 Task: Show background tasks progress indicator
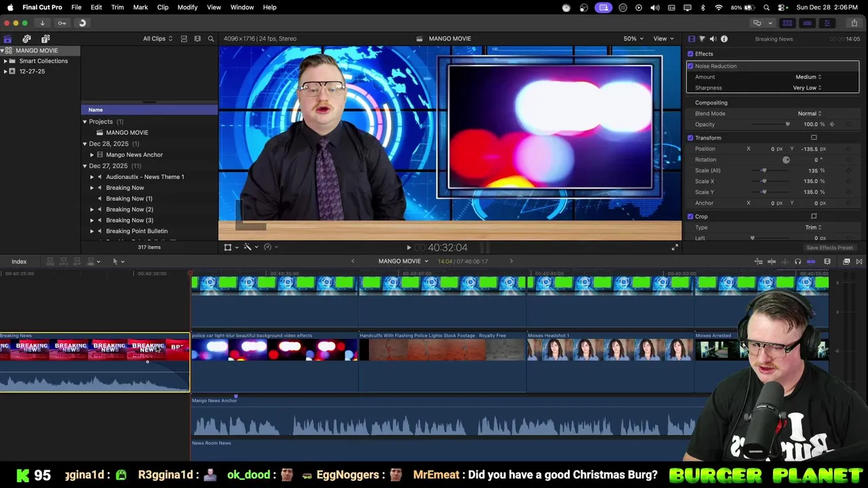tap(82, 23)
